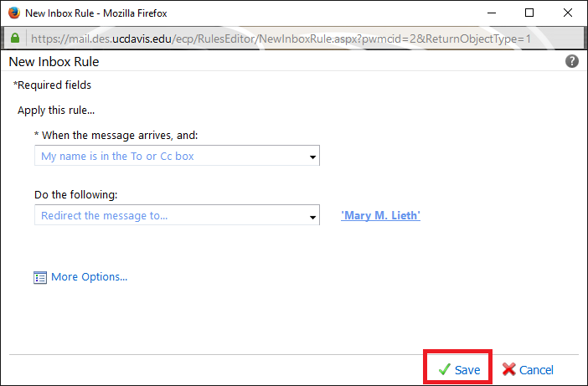This screenshot has height=386, width=588.
Task: Click the green checkmark beside Save
Action: tap(445, 369)
